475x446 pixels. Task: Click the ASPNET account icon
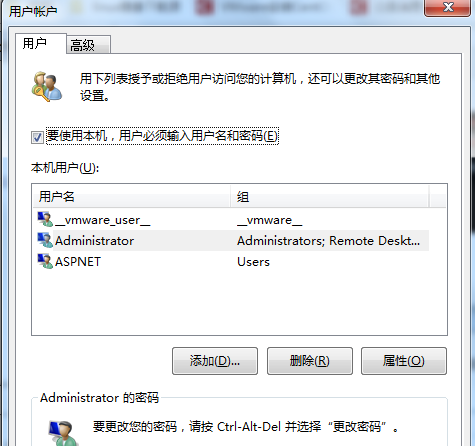point(45,261)
